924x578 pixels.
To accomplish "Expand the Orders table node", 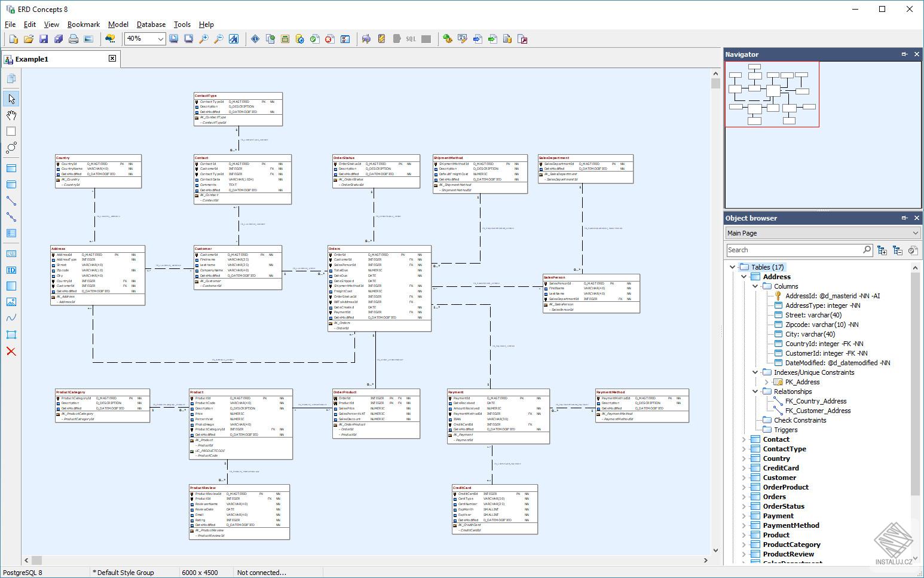I will pyautogui.click(x=744, y=497).
